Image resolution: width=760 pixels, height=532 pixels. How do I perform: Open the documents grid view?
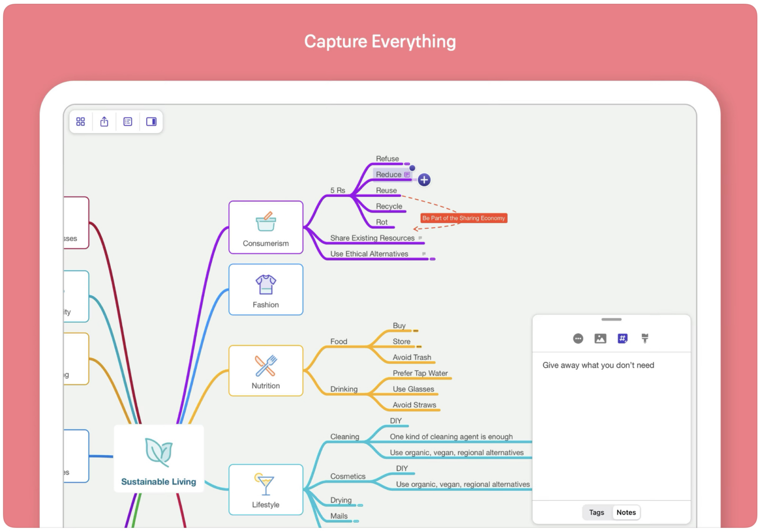(x=81, y=122)
